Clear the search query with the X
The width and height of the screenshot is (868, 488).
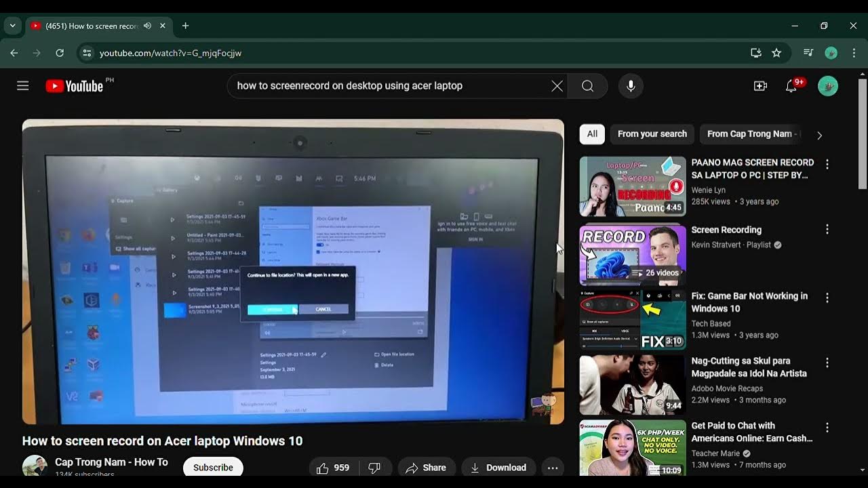tap(557, 86)
